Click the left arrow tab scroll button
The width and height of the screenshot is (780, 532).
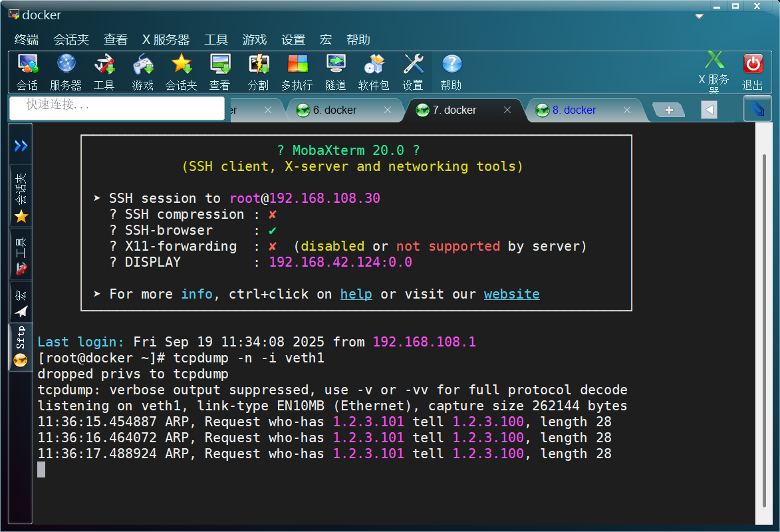pyautogui.click(x=709, y=110)
